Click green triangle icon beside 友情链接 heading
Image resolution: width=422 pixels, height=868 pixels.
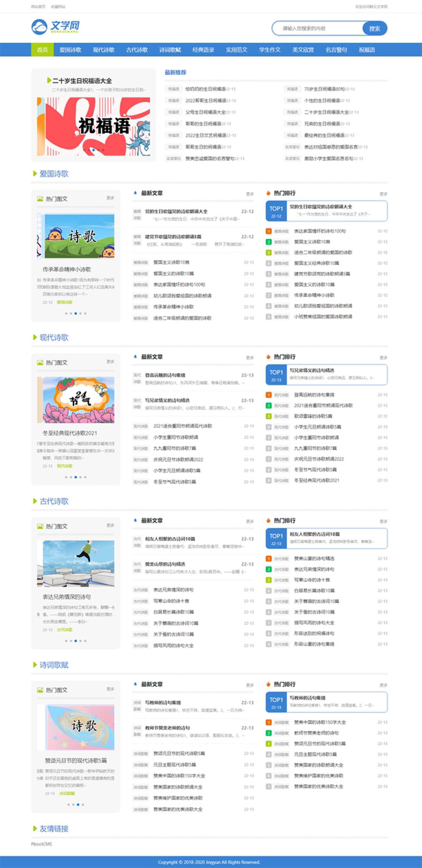[x=35, y=829]
